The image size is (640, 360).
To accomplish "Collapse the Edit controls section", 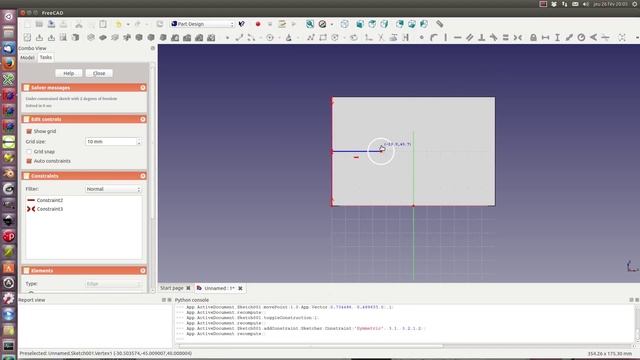I will (x=143, y=119).
